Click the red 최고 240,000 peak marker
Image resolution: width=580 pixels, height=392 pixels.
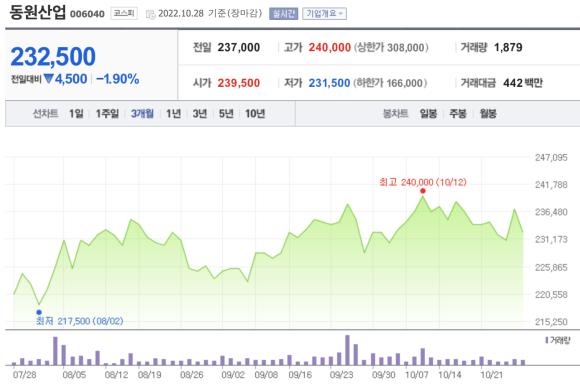point(423,191)
